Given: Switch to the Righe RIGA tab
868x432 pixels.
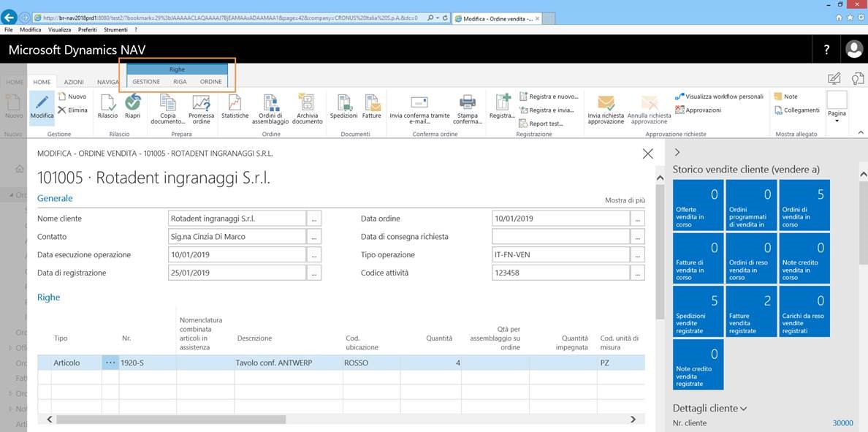Looking at the screenshot, I should pyautogui.click(x=180, y=81).
